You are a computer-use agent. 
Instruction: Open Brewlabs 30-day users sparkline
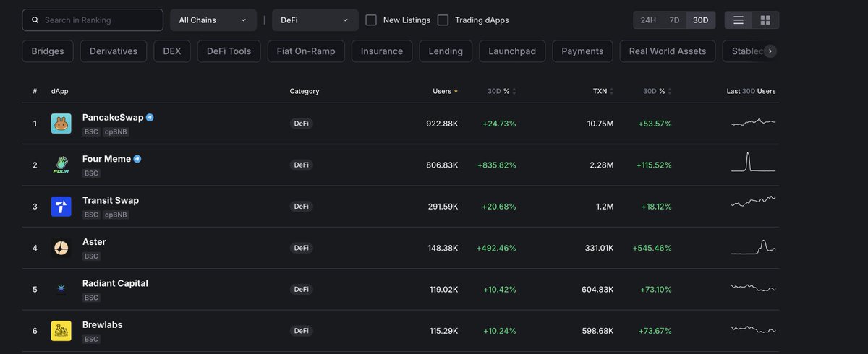(753, 329)
